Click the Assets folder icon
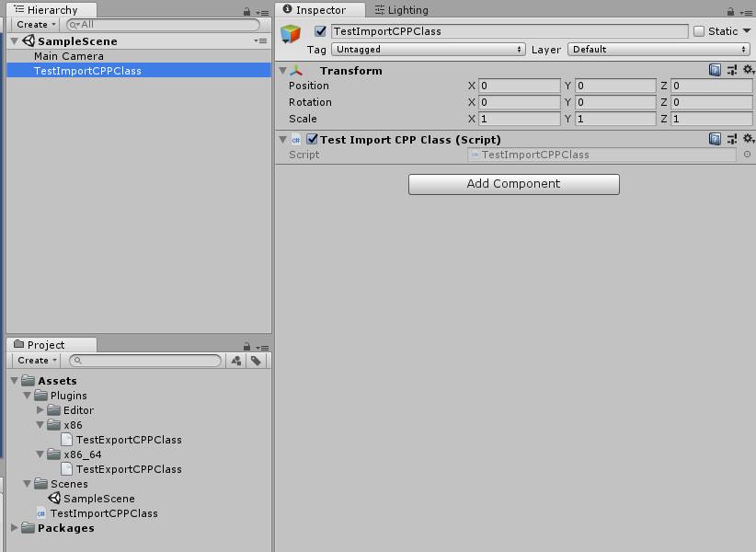Image resolution: width=756 pixels, height=552 pixels. [x=28, y=380]
